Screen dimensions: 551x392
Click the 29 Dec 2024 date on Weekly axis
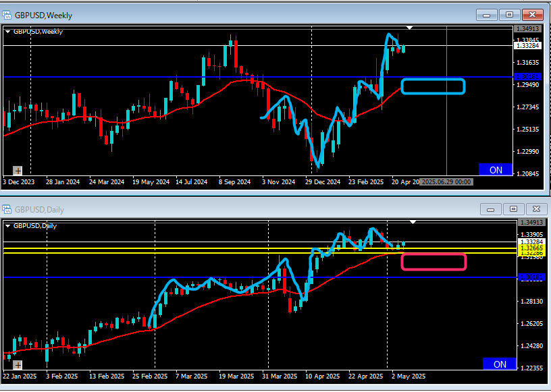[323, 182]
